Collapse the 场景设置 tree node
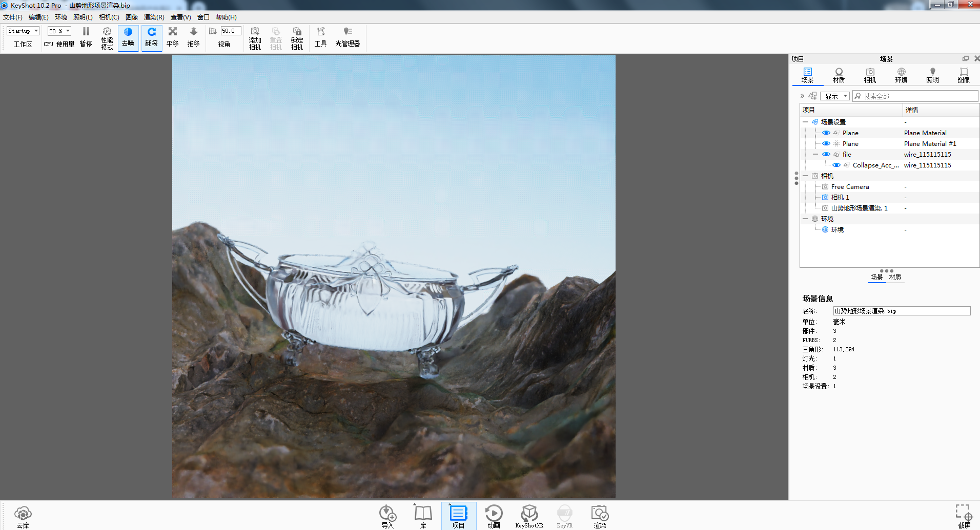Viewport: 980px width, 530px height. (805, 122)
